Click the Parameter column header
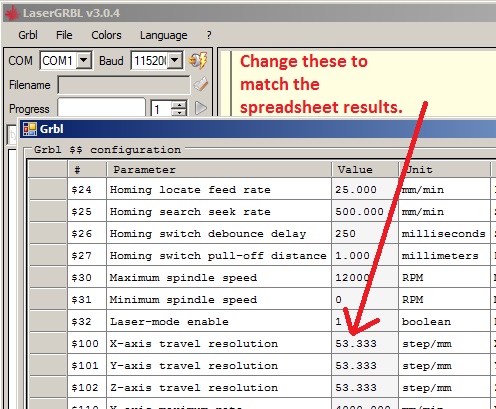Screen dimensions: 496x409 (x=219, y=170)
